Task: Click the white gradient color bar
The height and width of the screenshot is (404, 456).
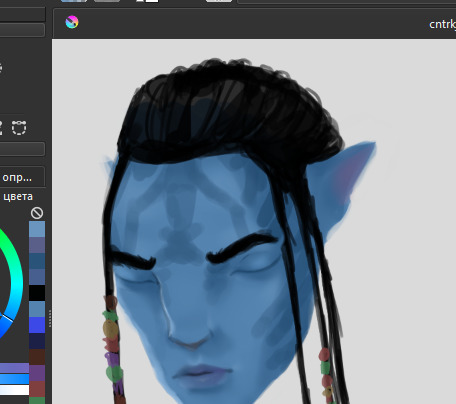Action: tap(14, 390)
